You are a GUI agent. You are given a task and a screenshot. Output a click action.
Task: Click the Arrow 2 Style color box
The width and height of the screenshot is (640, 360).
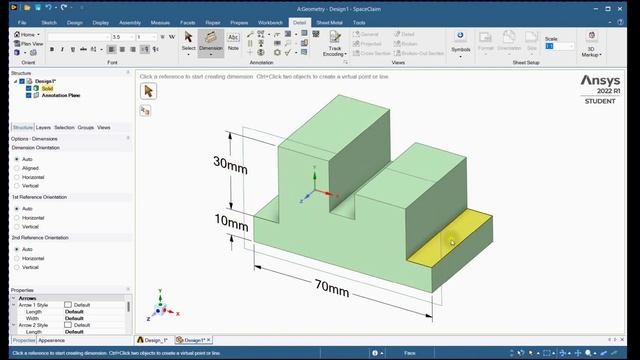click(x=68, y=325)
